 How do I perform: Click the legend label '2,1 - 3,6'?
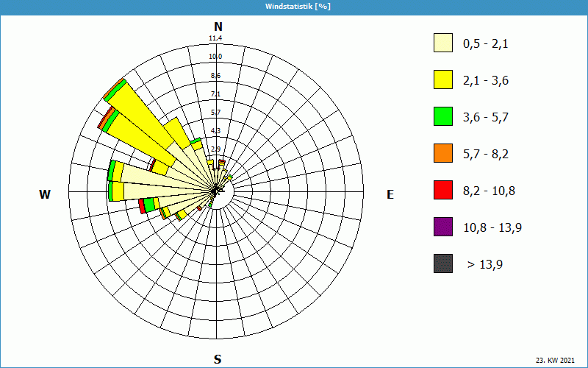[x=486, y=81]
